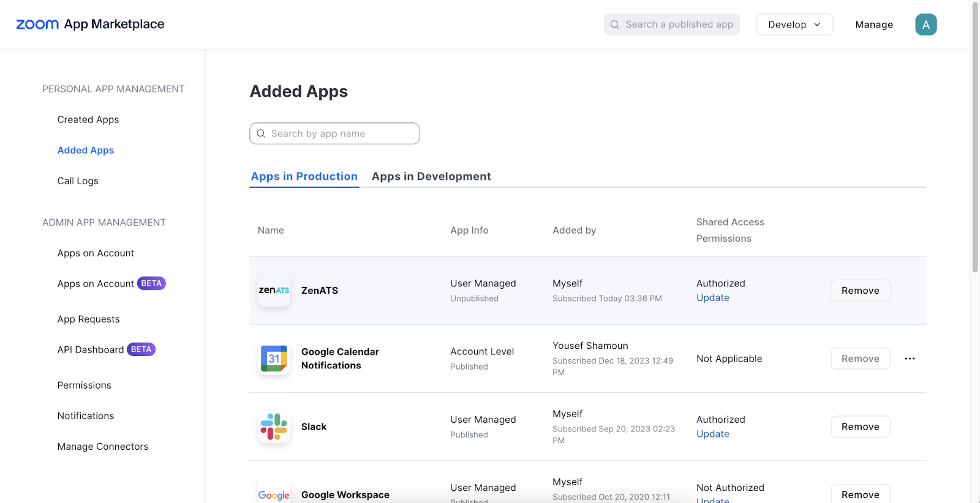This screenshot has width=980, height=503.
Task: Open Apps on Account BETA item
Action: click(111, 283)
